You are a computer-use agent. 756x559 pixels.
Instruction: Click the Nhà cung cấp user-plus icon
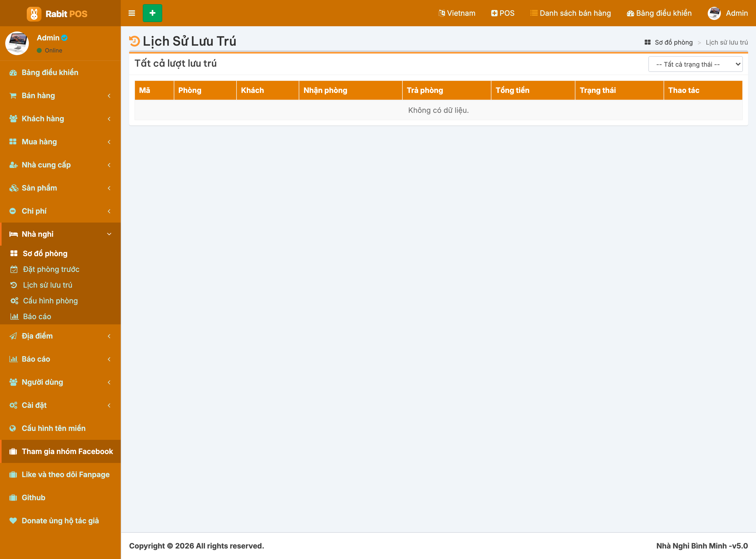point(14,165)
